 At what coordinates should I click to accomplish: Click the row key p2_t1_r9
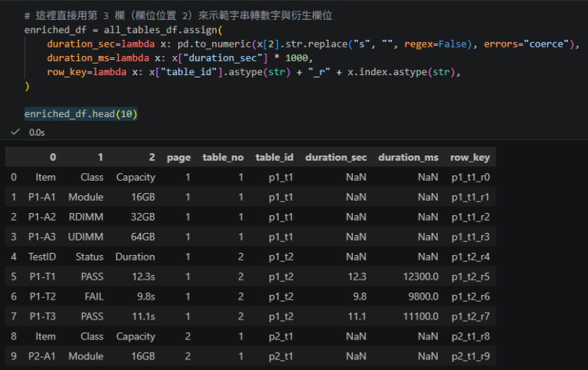[x=471, y=356]
